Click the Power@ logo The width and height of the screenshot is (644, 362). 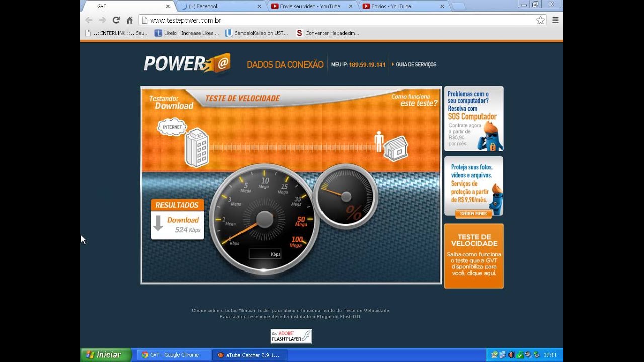point(187,63)
